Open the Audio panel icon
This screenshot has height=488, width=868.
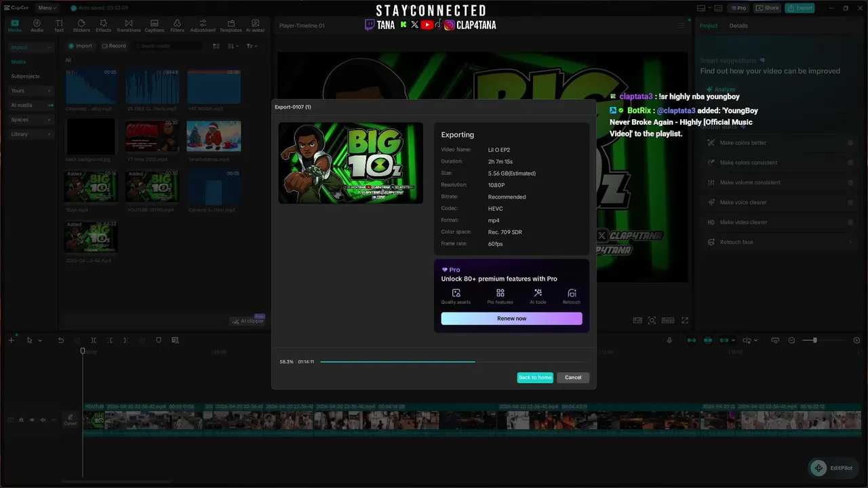click(37, 26)
